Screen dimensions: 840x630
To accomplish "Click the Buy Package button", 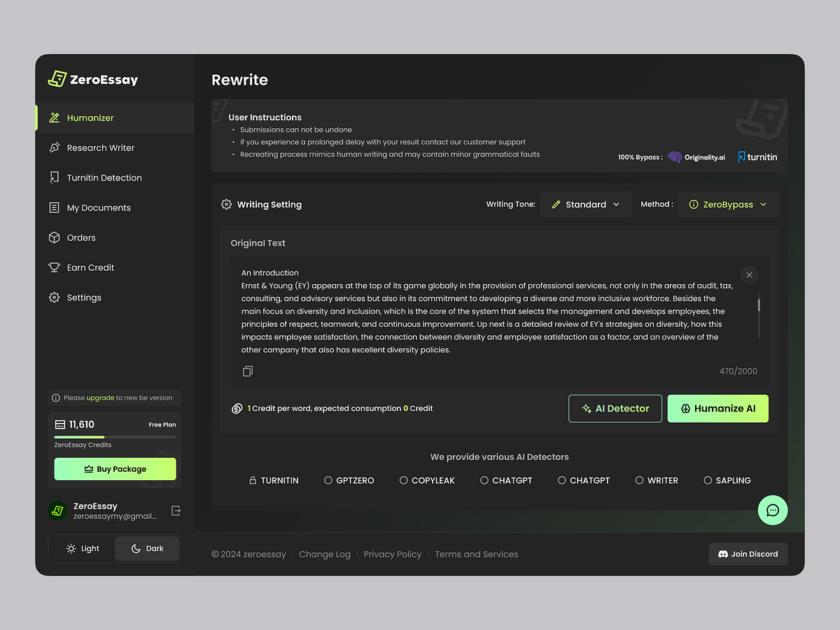I will point(115,469).
